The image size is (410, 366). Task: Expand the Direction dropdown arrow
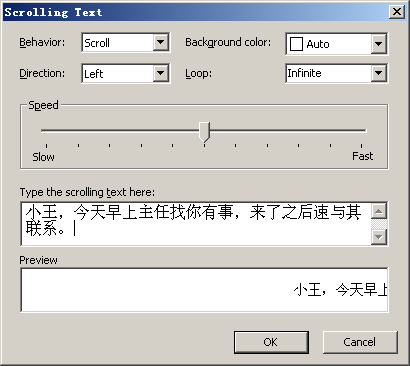[161, 73]
